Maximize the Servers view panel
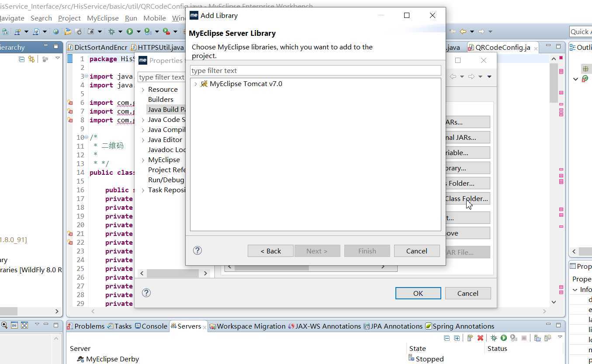592x364 pixels. coord(558,325)
